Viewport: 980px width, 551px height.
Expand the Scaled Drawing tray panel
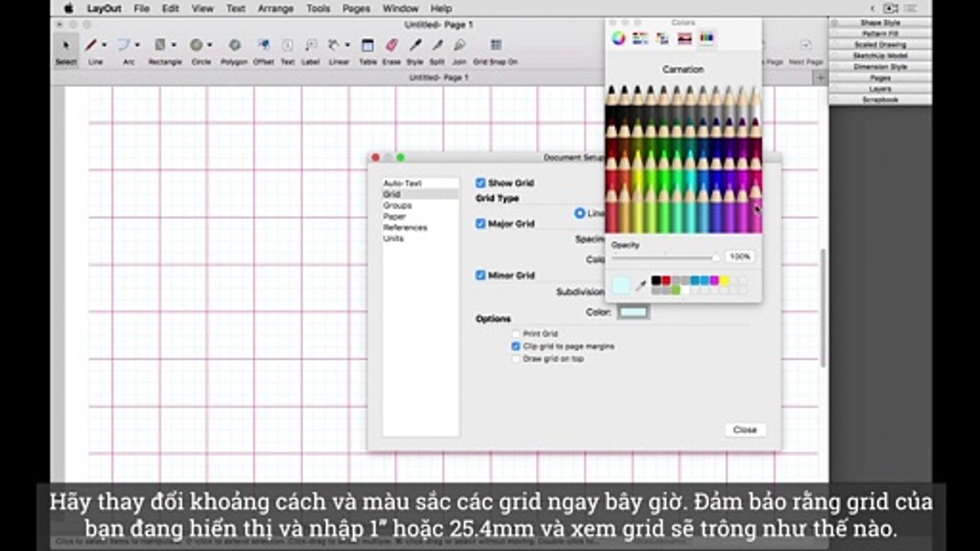click(x=880, y=45)
